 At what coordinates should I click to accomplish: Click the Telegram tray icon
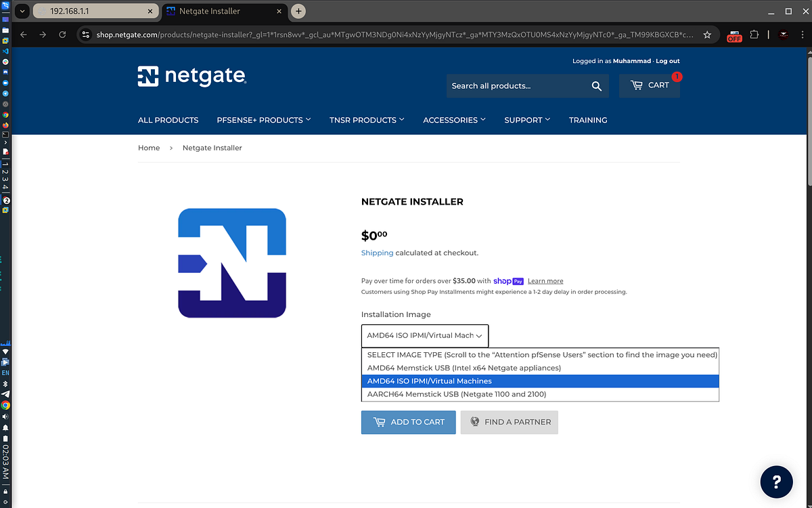[x=5, y=394]
